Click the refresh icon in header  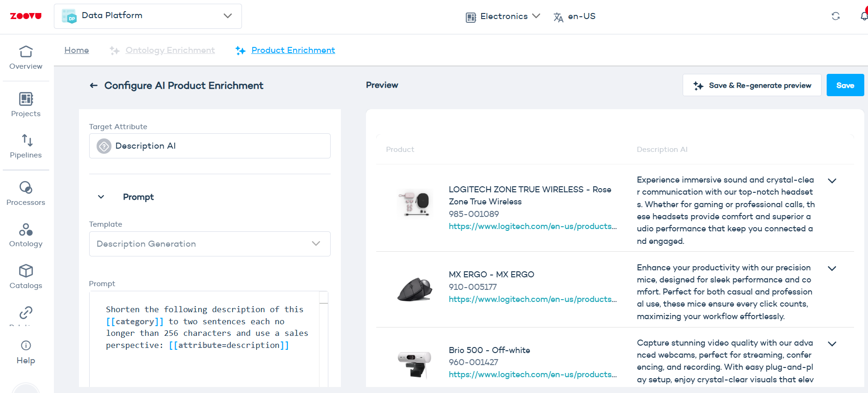click(835, 16)
